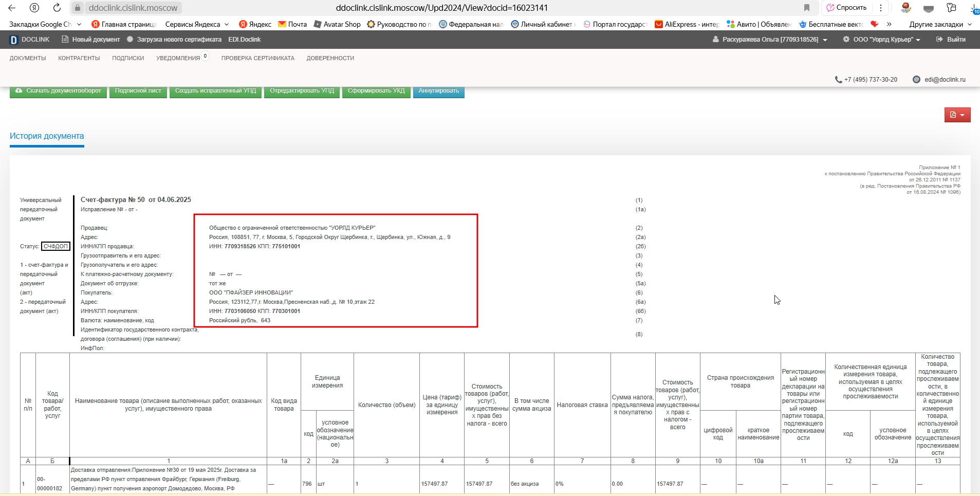980x496 pixels.
Task: Open the Yandex home circle icon
Action: pyautogui.click(x=34, y=8)
